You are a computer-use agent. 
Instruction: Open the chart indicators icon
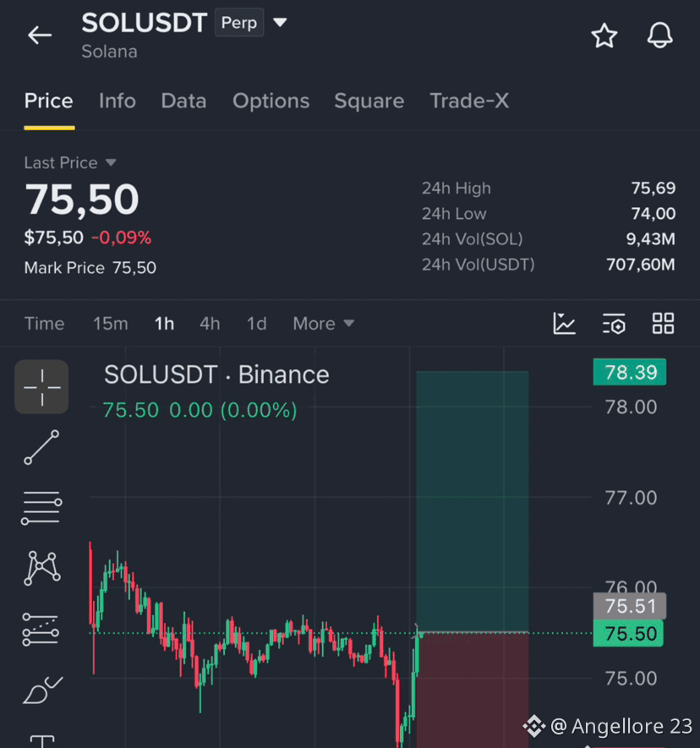(564, 324)
